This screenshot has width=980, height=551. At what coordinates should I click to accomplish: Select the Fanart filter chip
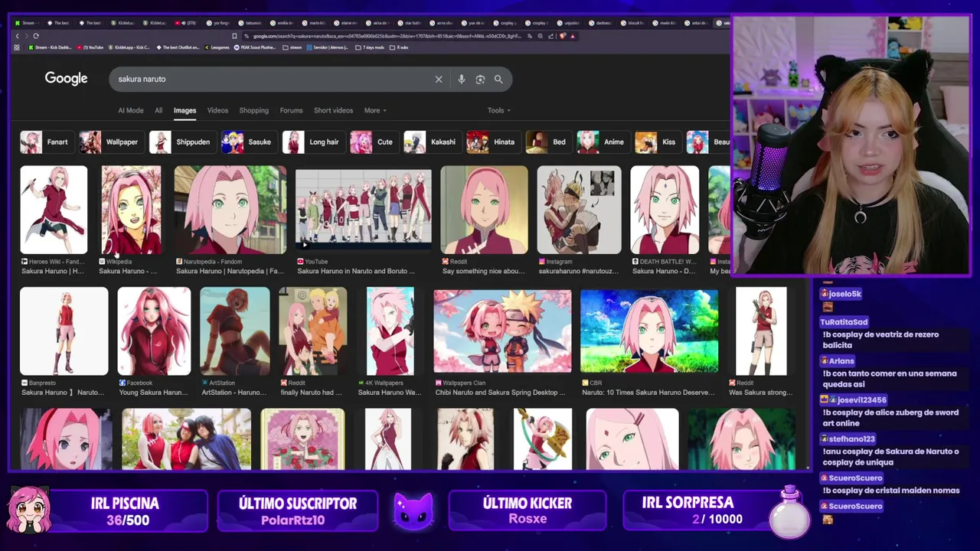pyautogui.click(x=47, y=142)
